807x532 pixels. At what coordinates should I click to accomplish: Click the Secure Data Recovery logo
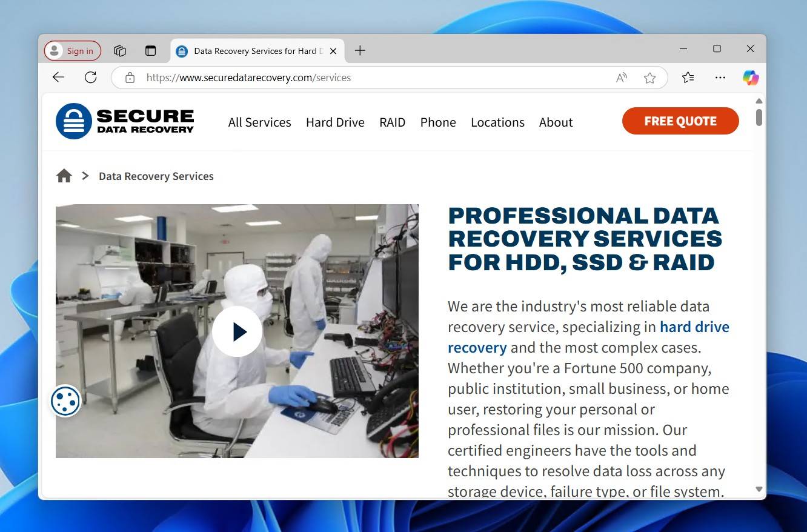[125, 121]
